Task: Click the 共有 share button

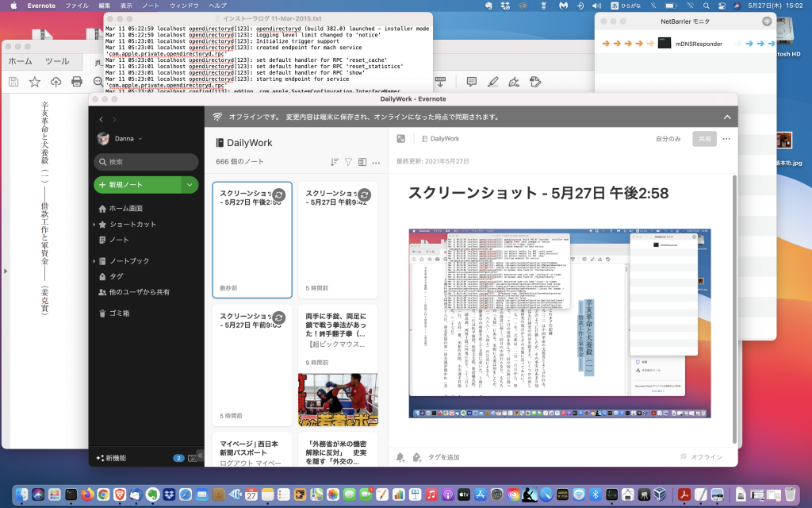Action: pos(705,139)
